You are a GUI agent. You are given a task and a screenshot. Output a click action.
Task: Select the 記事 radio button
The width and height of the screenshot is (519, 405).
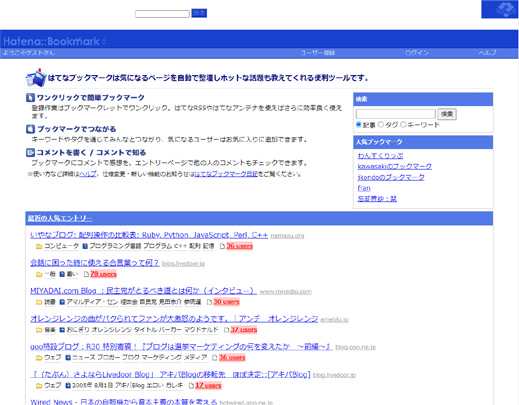pyautogui.click(x=359, y=125)
